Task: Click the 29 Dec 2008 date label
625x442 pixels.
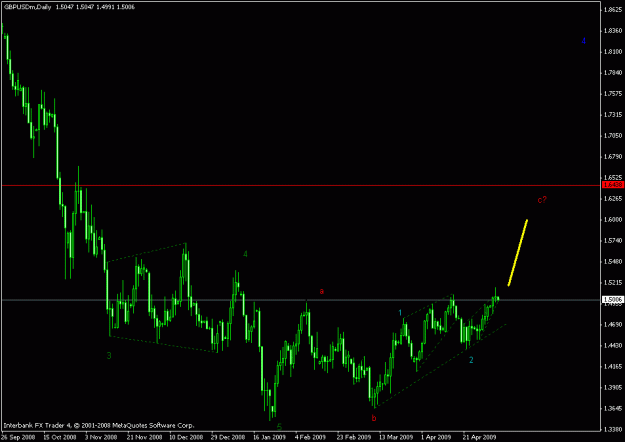Action: (228, 437)
